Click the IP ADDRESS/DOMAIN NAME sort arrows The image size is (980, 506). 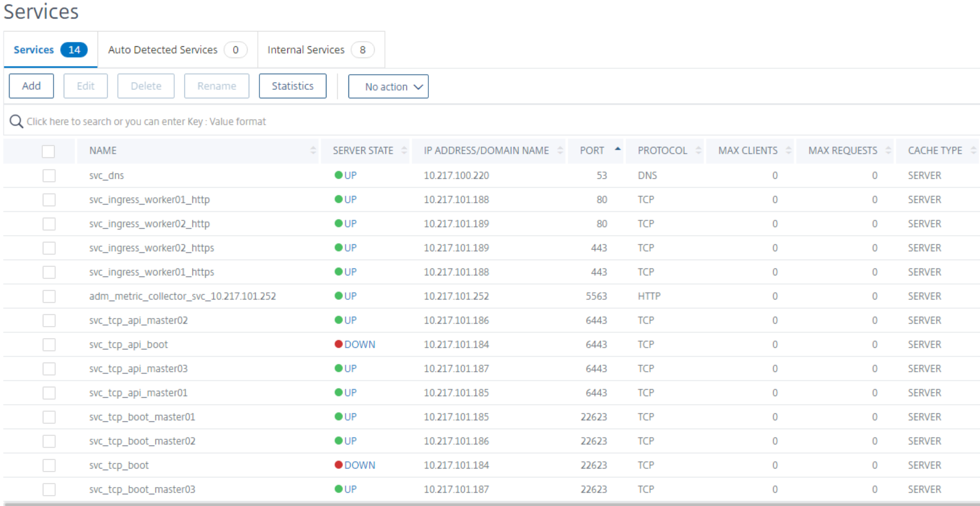pos(560,151)
